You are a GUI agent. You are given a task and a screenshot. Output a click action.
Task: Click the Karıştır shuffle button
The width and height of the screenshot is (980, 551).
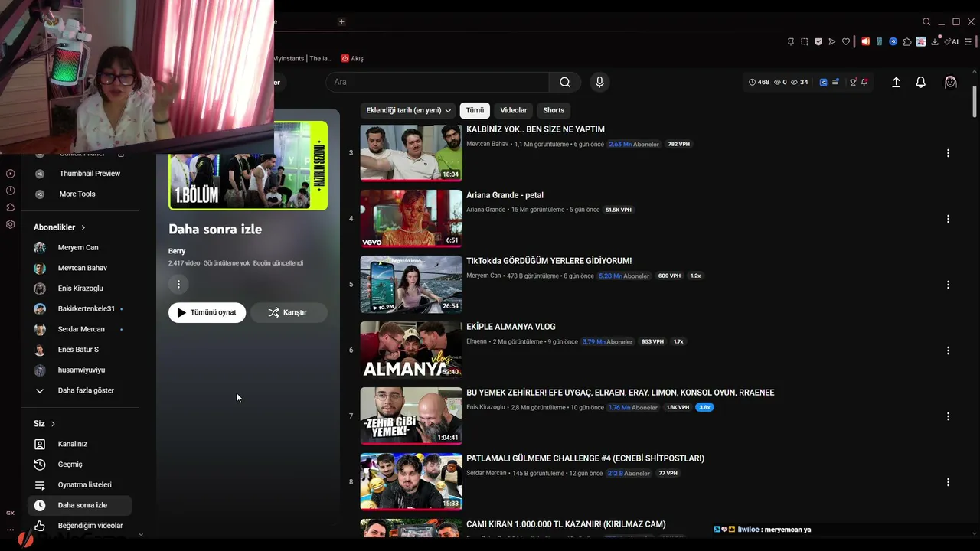point(289,312)
